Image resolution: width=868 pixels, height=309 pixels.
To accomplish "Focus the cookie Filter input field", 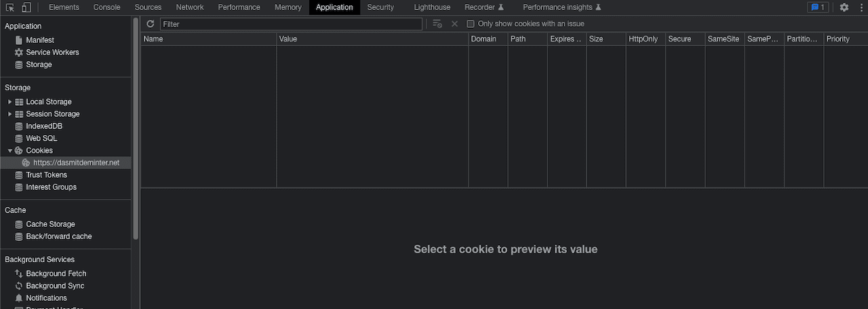I will click(291, 24).
